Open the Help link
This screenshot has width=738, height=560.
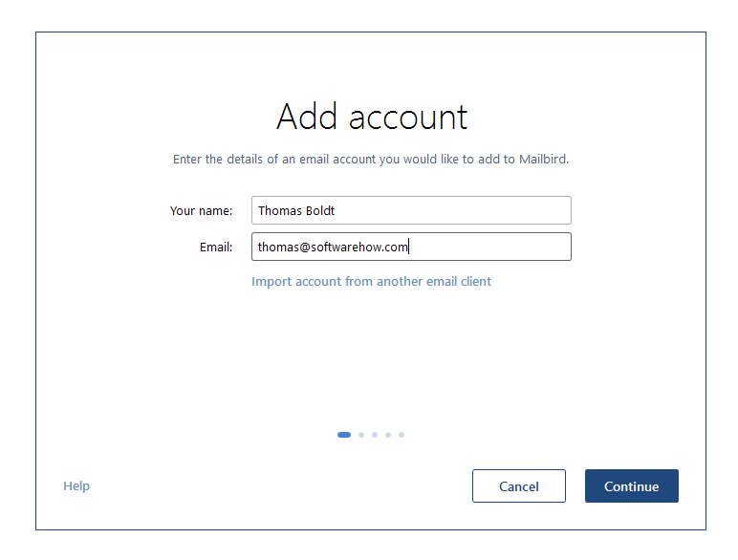pos(76,485)
